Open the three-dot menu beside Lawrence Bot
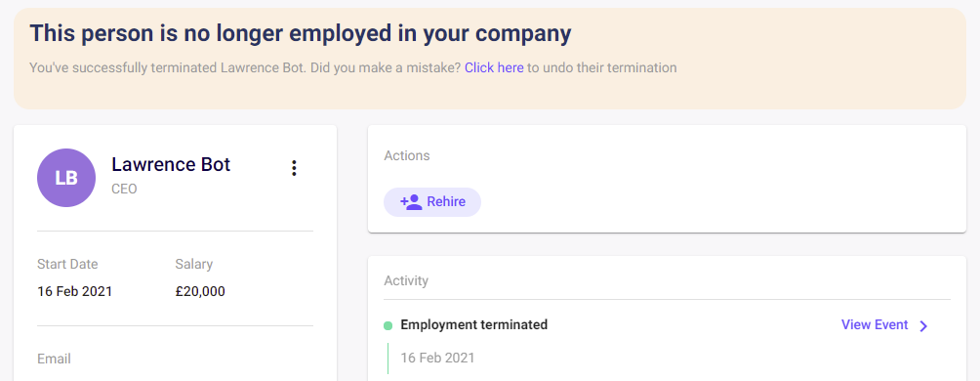 coord(294,168)
